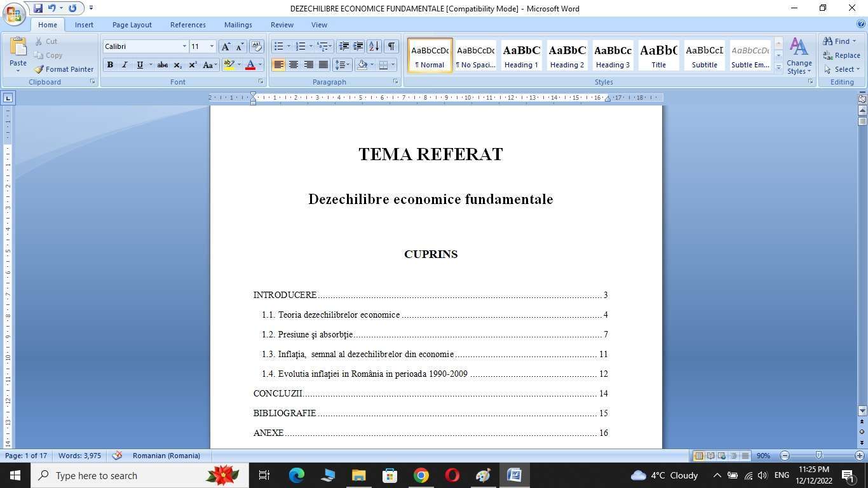Viewport: 868px width, 488px height.
Task: Apply text highlight color
Action: point(229,65)
